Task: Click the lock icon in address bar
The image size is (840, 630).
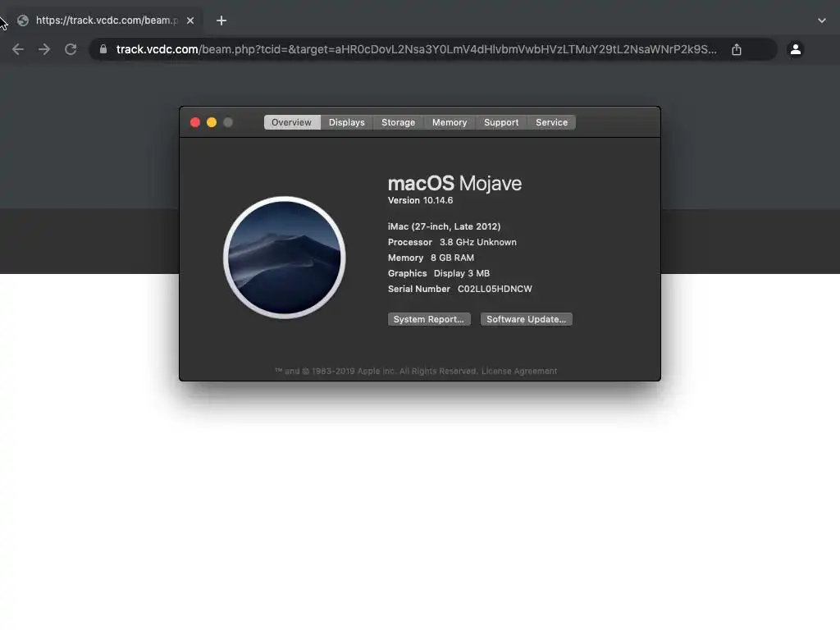Action: tap(103, 49)
